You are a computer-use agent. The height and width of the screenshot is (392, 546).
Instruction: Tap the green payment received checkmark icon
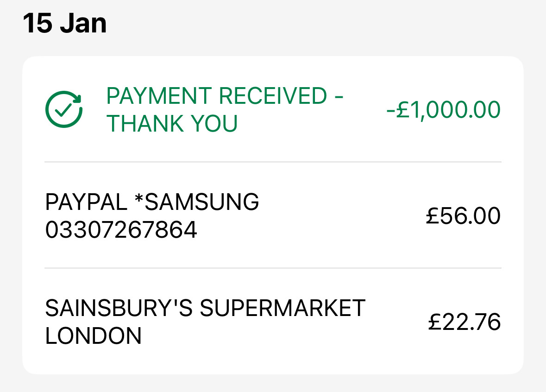point(64,109)
